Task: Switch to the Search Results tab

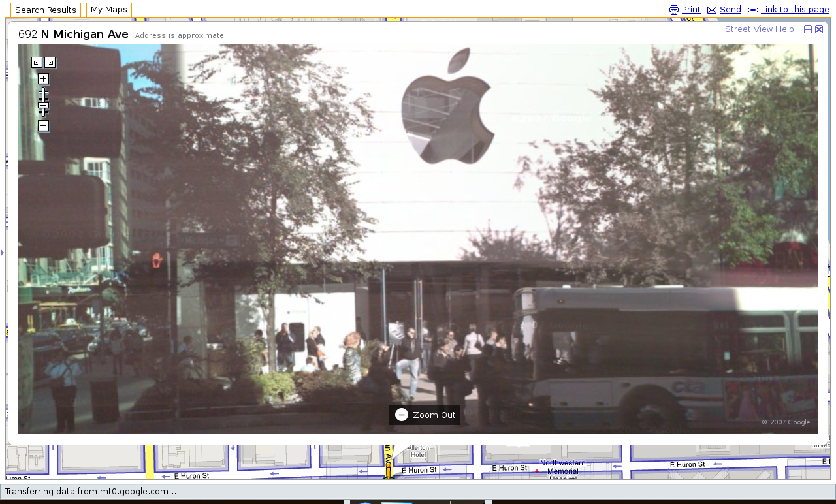Action: 46,10
